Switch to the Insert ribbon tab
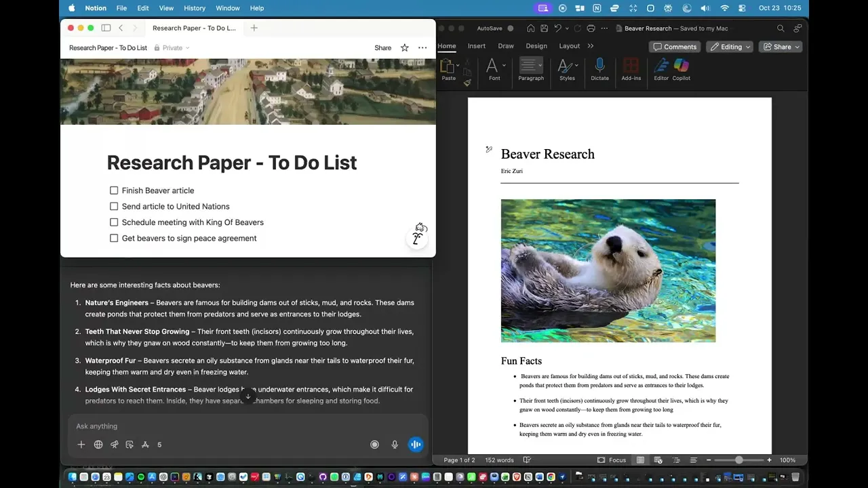868x488 pixels. point(476,46)
